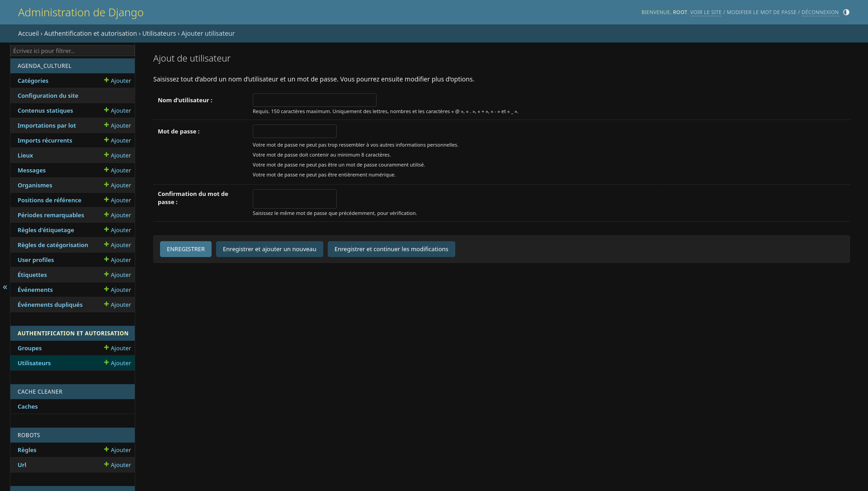This screenshot has width=868, height=491.
Task: Click Ajouter next to User profiles
Action: point(118,260)
